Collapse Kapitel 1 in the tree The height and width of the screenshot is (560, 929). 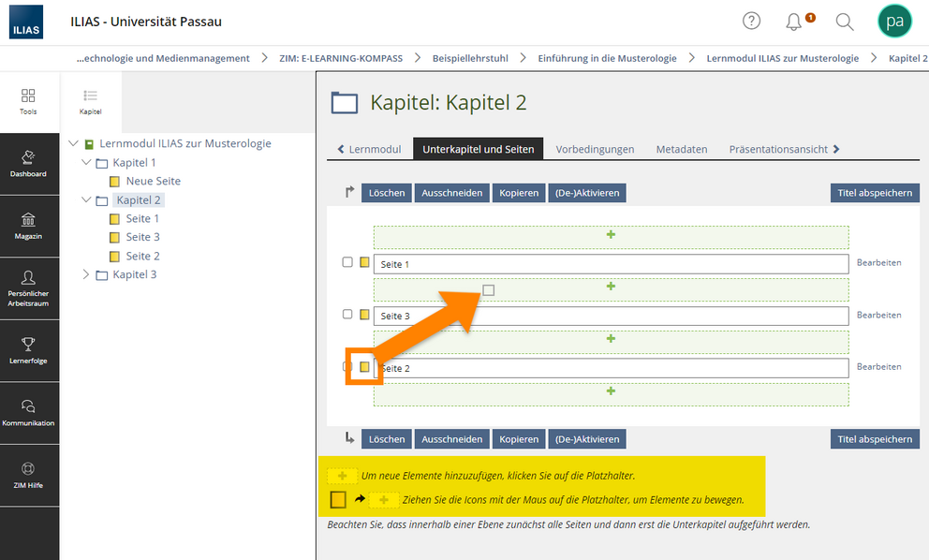(87, 163)
